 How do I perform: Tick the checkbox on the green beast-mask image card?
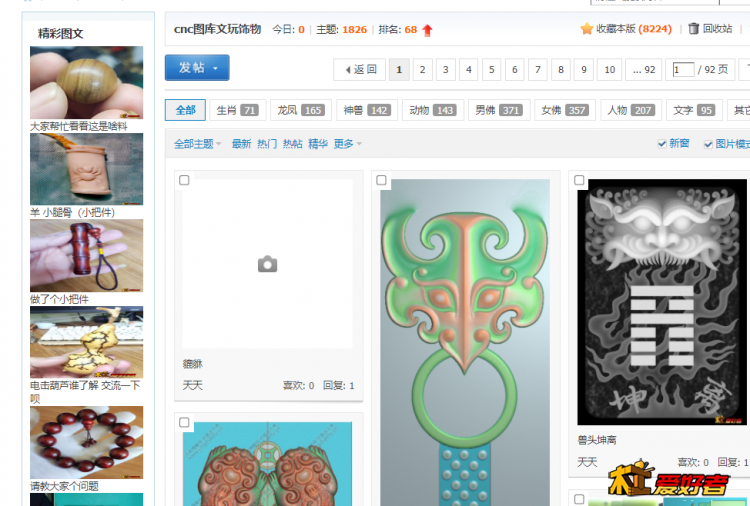(x=381, y=180)
